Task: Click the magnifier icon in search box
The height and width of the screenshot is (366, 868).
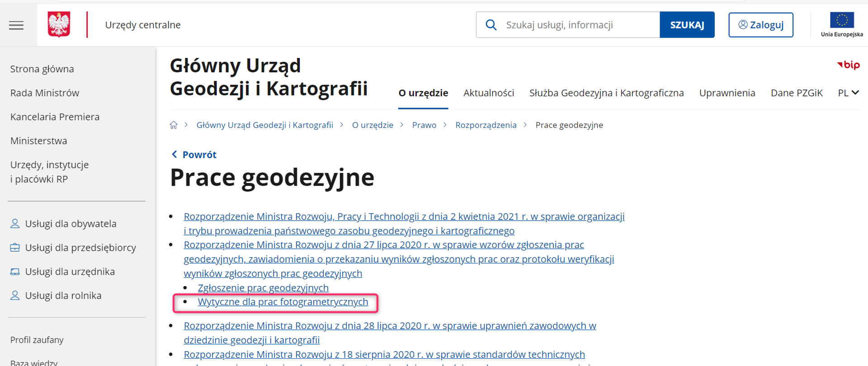Action: 491,25
